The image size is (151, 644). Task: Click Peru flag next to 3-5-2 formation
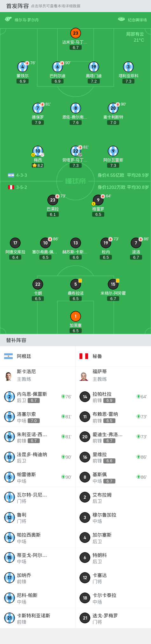pos(11,187)
